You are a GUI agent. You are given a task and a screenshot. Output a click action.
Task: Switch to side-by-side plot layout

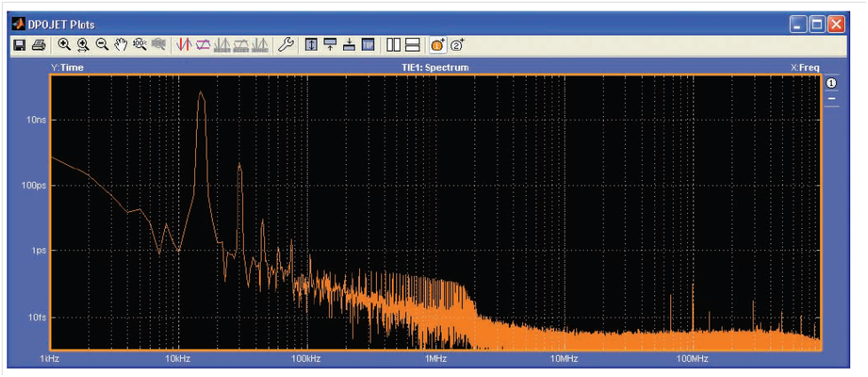coord(394,44)
